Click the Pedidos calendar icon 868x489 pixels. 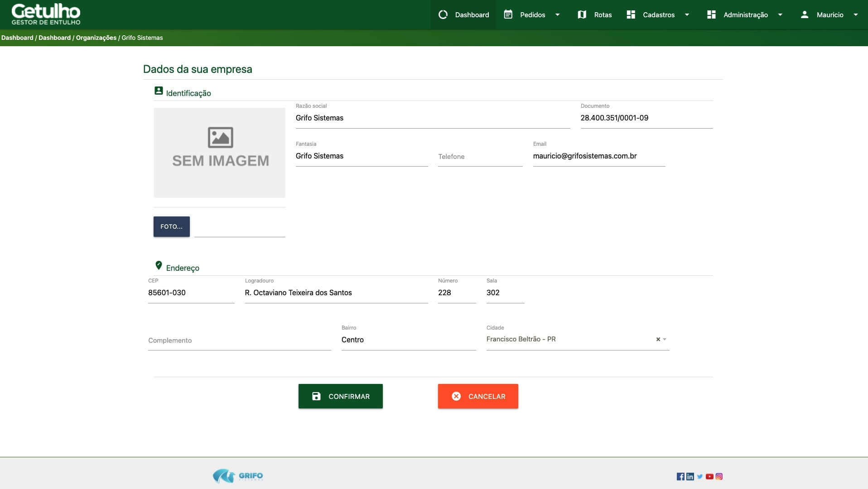click(x=508, y=14)
